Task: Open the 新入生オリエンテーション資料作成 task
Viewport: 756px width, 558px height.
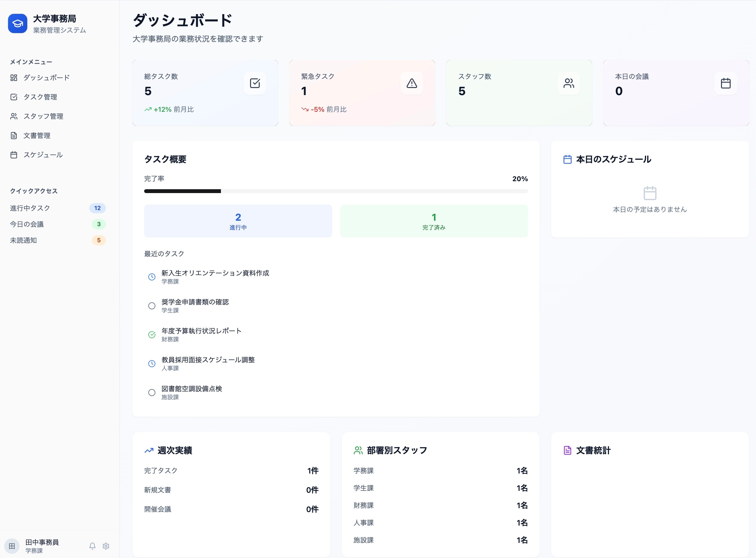Action: point(215,273)
